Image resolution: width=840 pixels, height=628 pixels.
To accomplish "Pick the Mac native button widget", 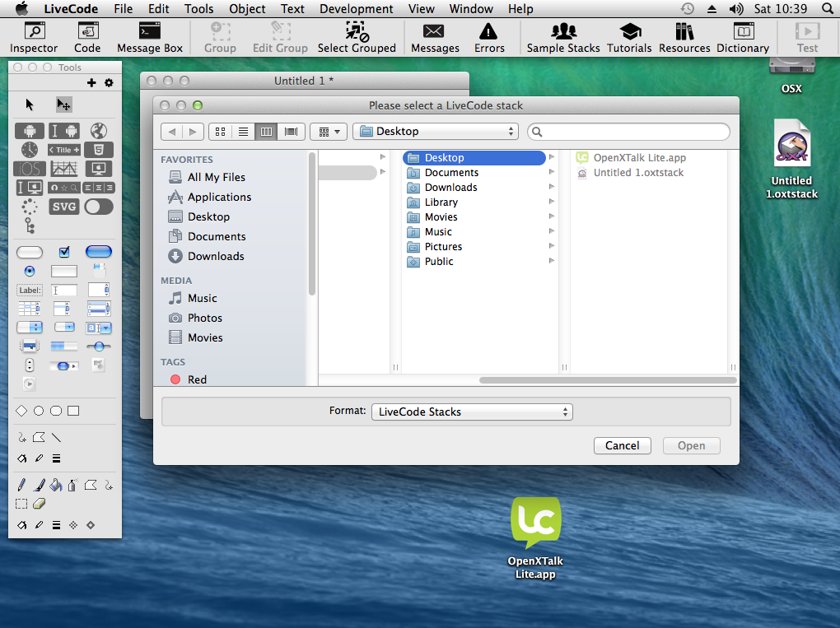I will pos(99,169).
